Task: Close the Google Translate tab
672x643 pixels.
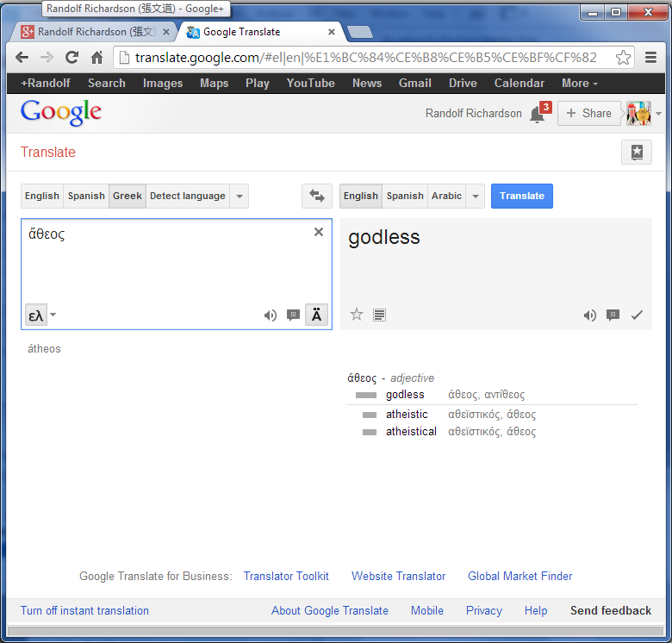Action: [x=332, y=32]
